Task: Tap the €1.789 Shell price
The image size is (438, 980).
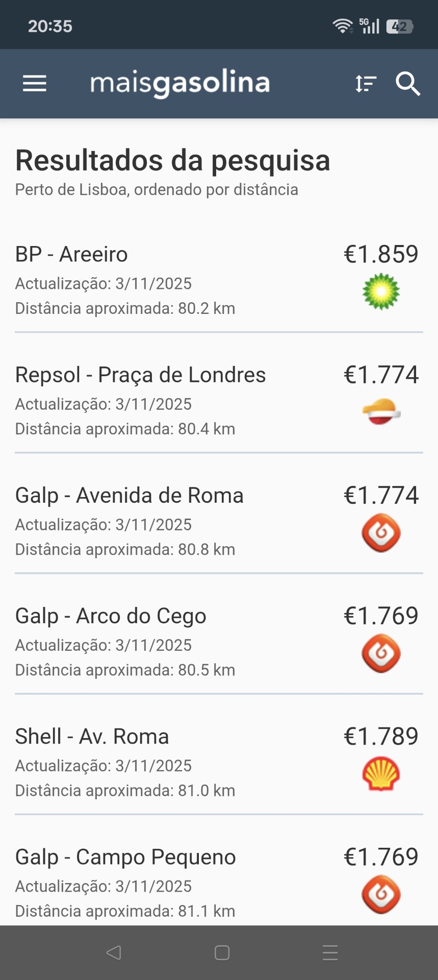Action: [381, 736]
